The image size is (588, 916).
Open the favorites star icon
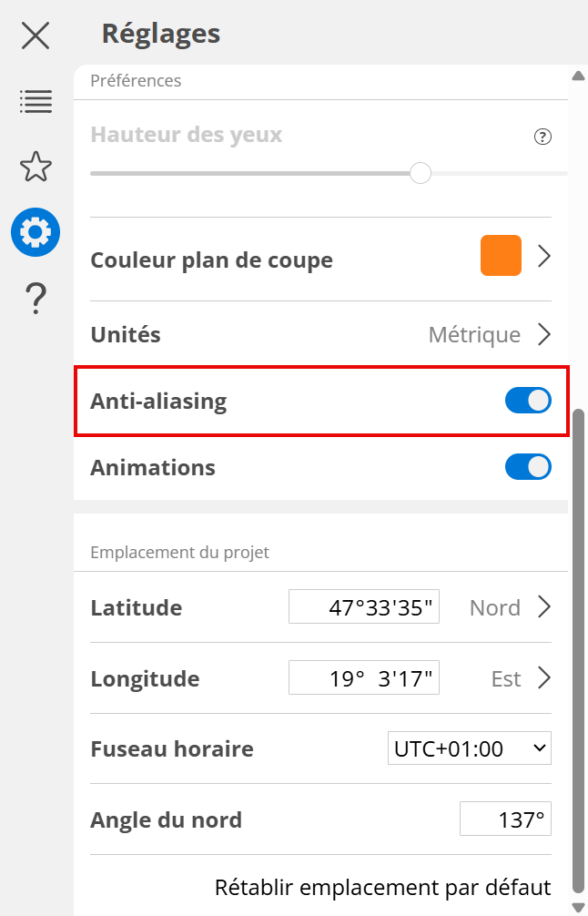[35, 167]
